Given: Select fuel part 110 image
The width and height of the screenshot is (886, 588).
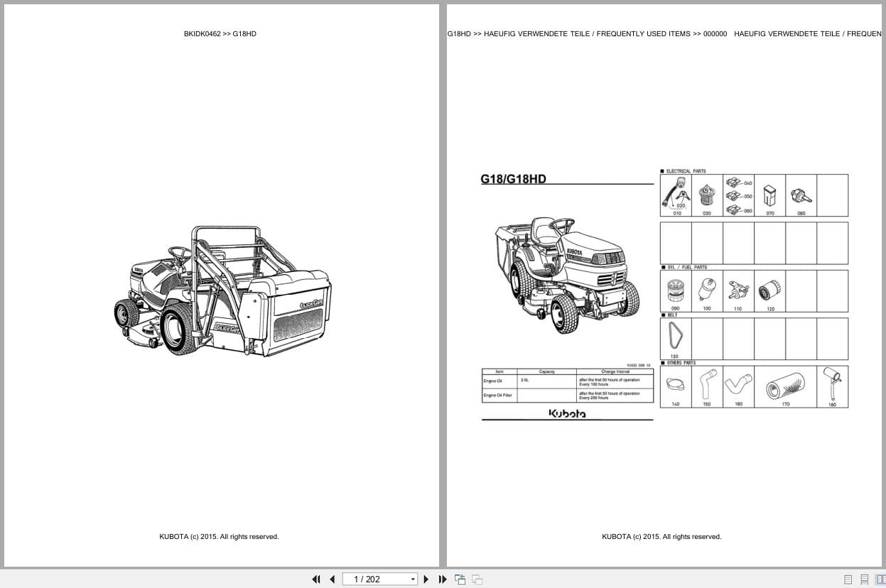Looking at the screenshot, I should (738, 291).
